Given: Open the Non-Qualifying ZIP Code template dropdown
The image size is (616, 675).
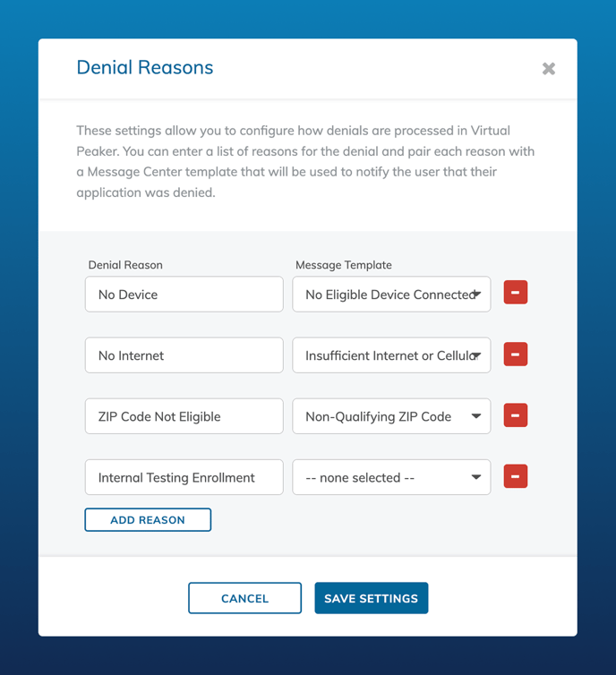Looking at the screenshot, I should (x=391, y=416).
